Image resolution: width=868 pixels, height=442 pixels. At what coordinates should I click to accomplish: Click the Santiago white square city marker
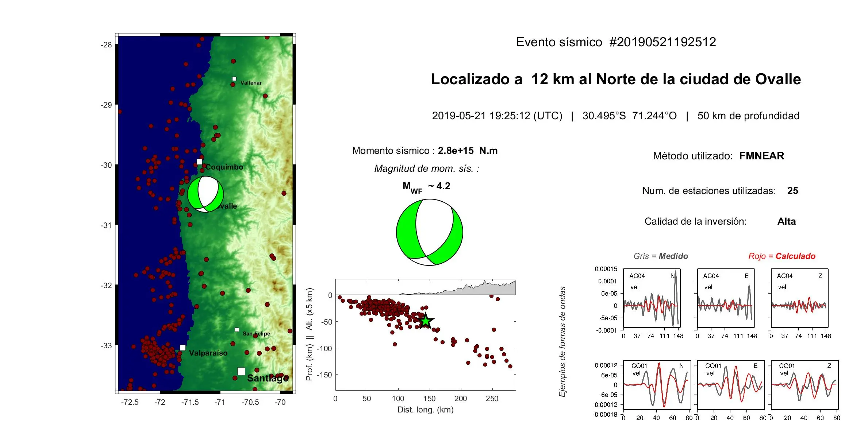(241, 371)
